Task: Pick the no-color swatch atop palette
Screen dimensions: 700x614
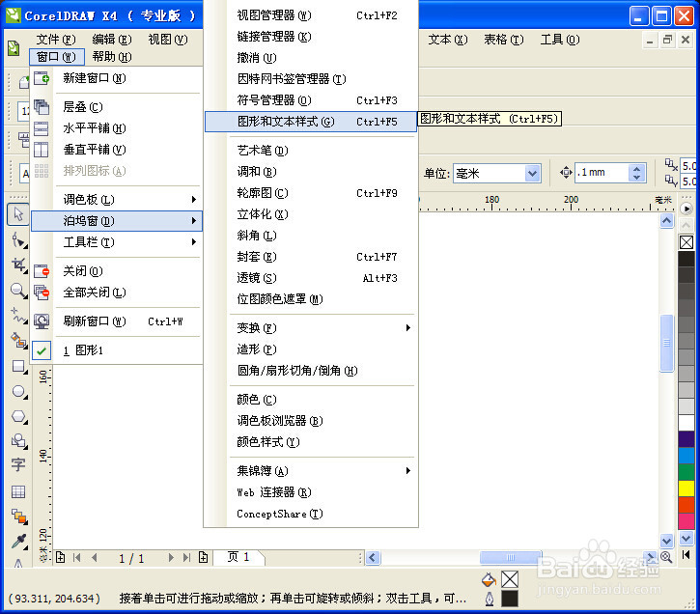Action: pyautogui.click(x=686, y=242)
